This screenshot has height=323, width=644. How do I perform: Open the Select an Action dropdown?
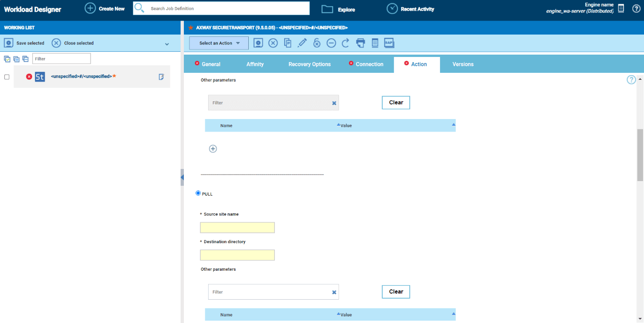pyautogui.click(x=219, y=43)
